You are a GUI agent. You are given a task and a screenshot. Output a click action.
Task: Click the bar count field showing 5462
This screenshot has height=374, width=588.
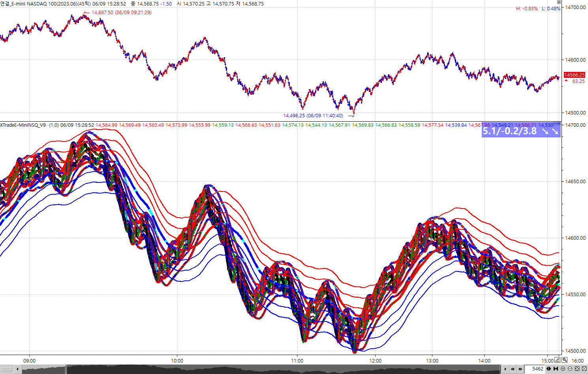point(535,369)
